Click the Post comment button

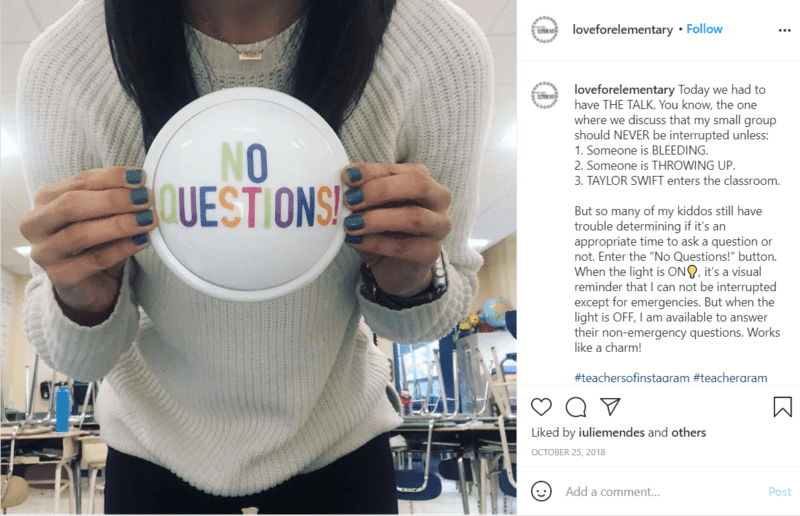coord(780,492)
